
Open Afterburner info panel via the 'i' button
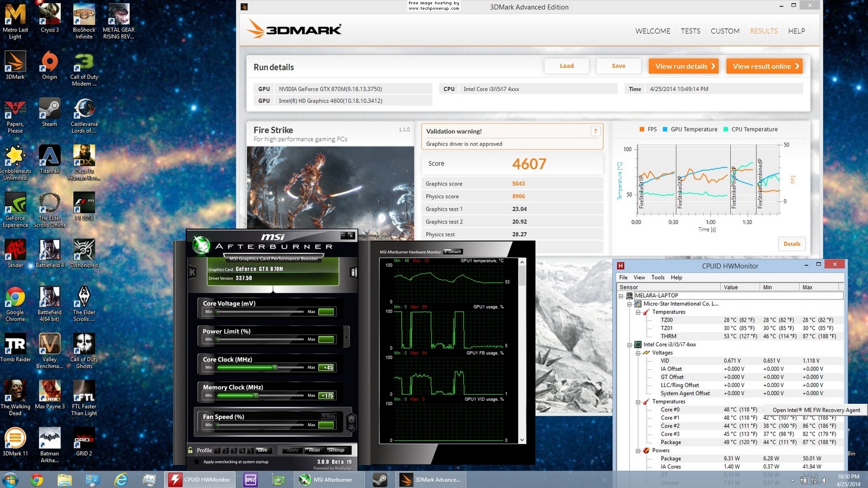354,272
